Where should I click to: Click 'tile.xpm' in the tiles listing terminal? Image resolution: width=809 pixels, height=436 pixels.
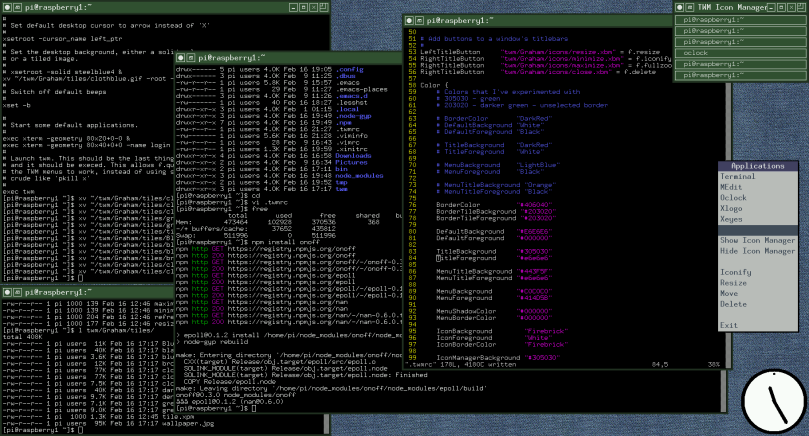pyautogui.click(x=178, y=417)
